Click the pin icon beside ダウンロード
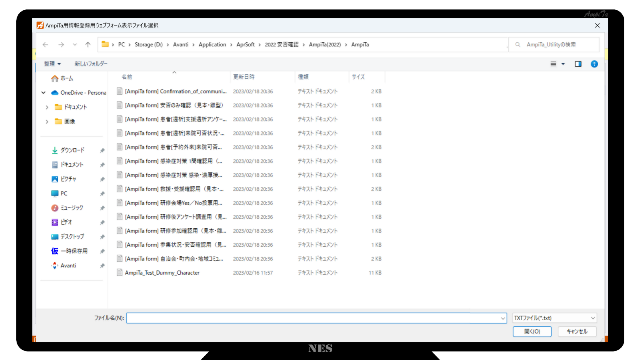Viewport: 640px width, 360px height. (102, 151)
